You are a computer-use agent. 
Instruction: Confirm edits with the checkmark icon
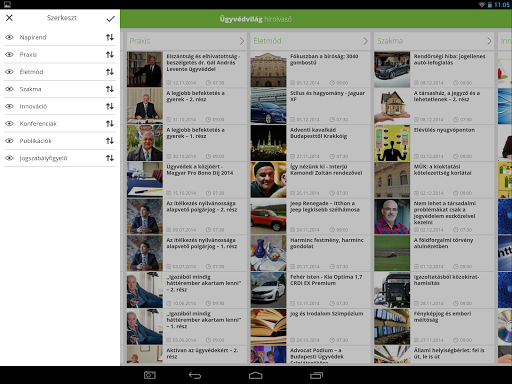point(110,19)
